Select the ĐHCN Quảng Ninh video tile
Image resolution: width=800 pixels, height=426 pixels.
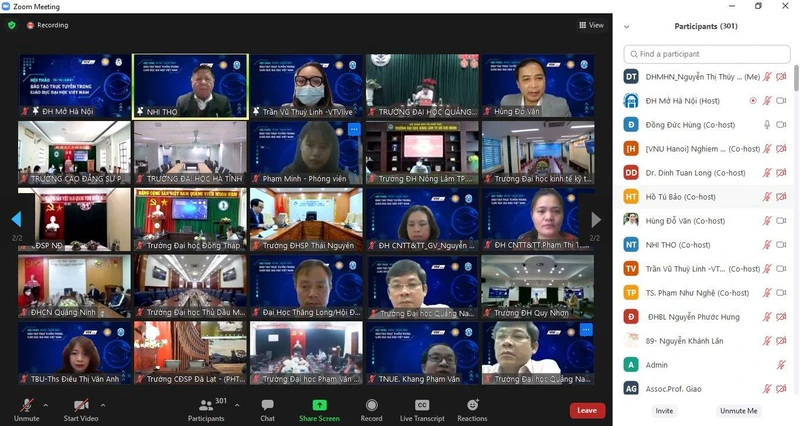74,287
